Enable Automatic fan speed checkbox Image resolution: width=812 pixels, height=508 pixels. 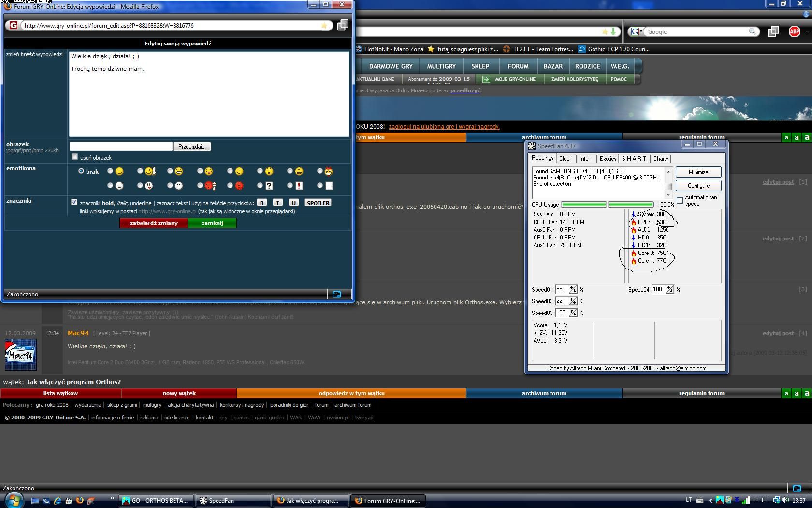point(680,200)
